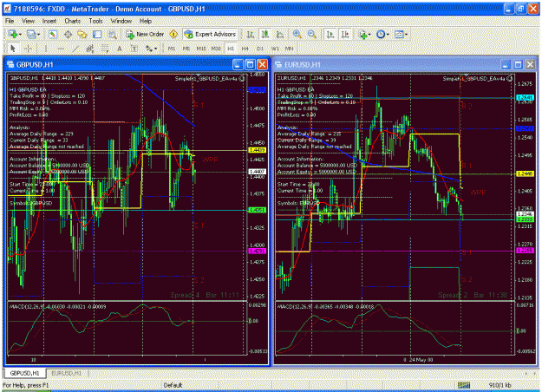
Task: Toggle the Chart Shift icon
Action: [345, 34]
